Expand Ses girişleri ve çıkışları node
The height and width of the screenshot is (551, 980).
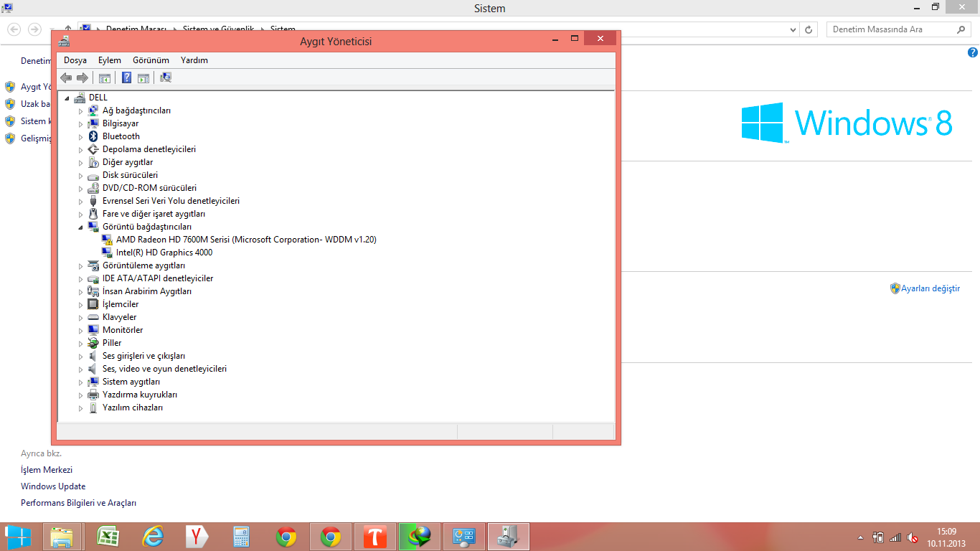(80, 356)
